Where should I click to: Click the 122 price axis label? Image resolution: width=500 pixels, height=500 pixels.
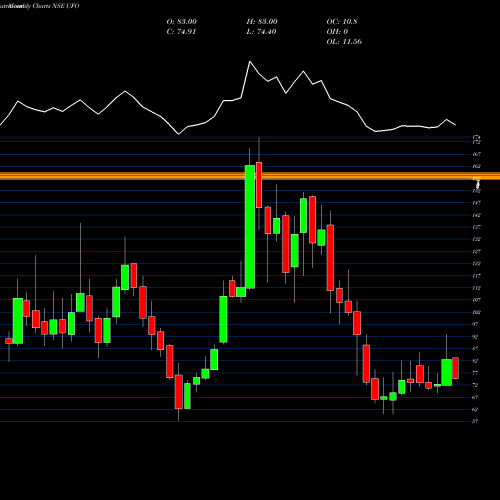477,264
